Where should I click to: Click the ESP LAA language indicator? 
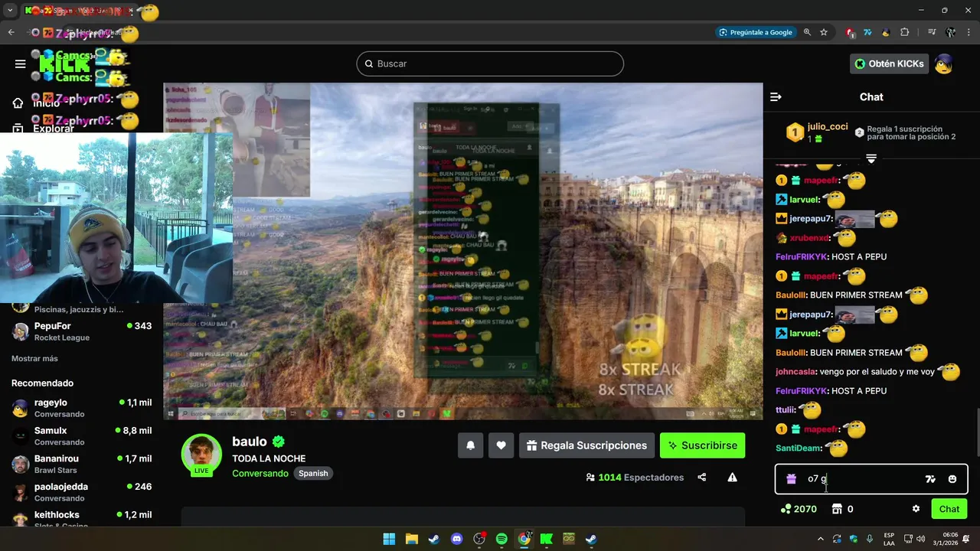click(889, 539)
